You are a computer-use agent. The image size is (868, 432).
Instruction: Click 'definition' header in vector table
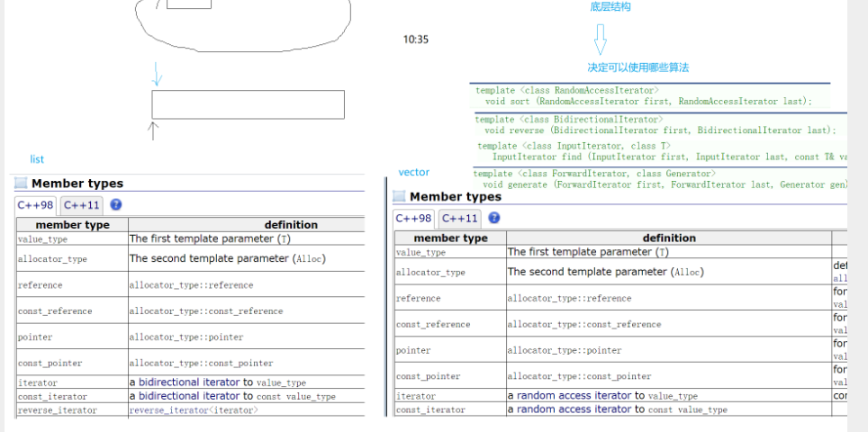(669, 238)
